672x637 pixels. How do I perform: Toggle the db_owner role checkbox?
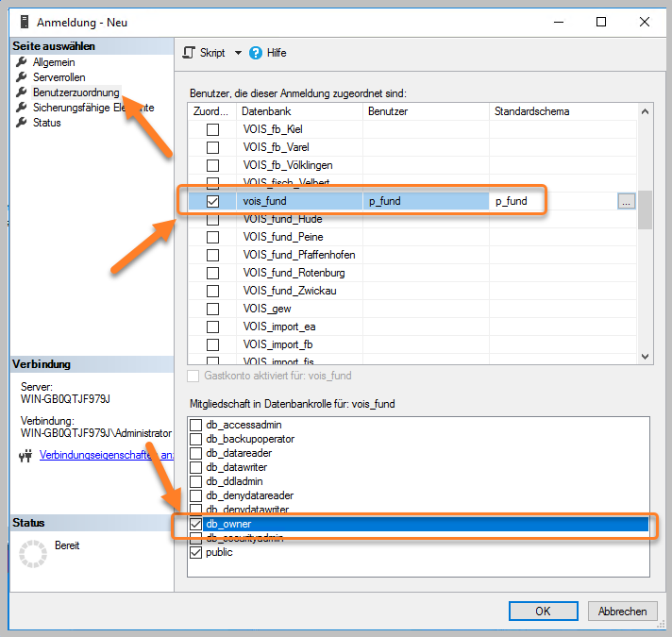[x=196, y=524]
